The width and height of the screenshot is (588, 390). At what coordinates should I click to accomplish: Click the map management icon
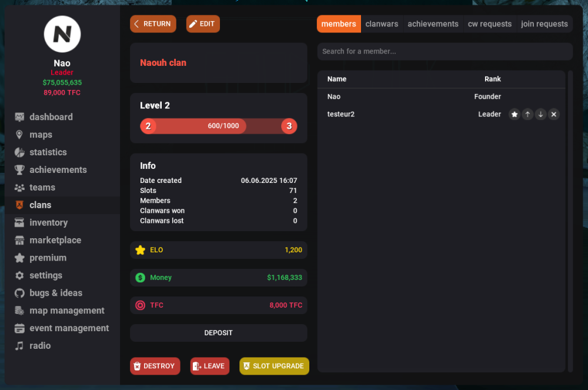pyautogui.click(x=19, y=311)
